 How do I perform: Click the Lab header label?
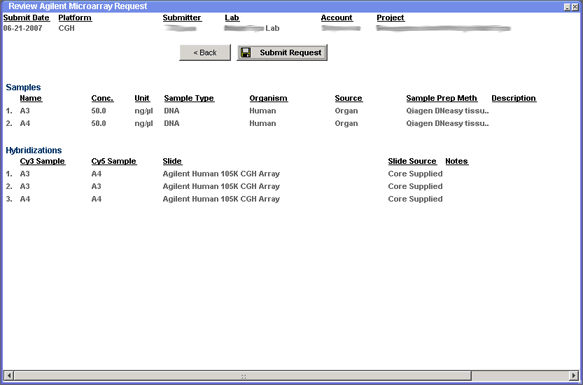pyautogui.click(x=232, y=18)
